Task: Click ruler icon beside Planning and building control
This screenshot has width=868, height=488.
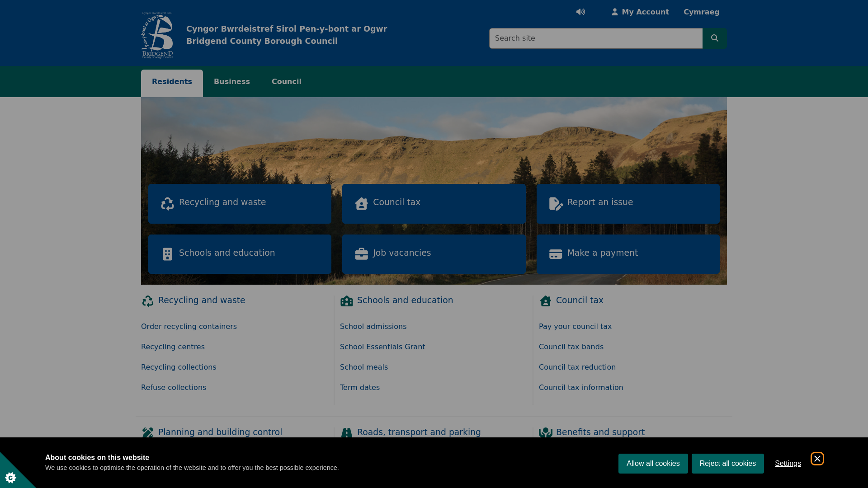Action: click(148, 432)
